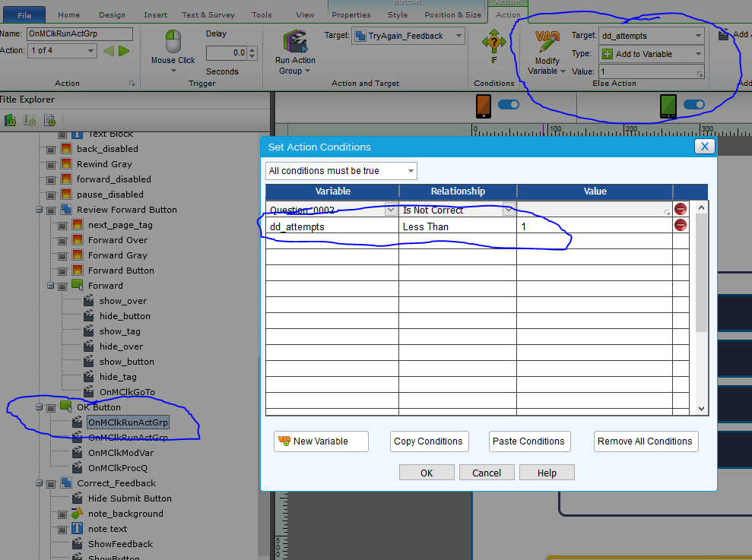Open the Question_0002 variable dropdown arrow

tap(391, 210)
